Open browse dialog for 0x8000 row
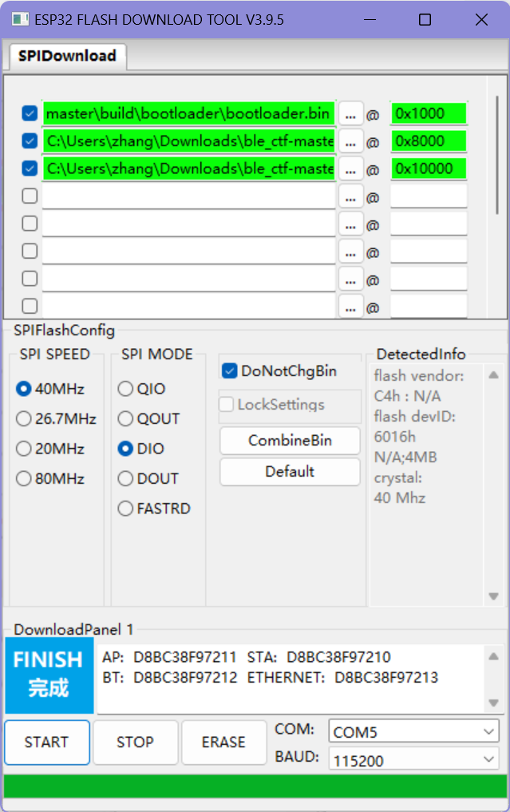 (350, 141)
